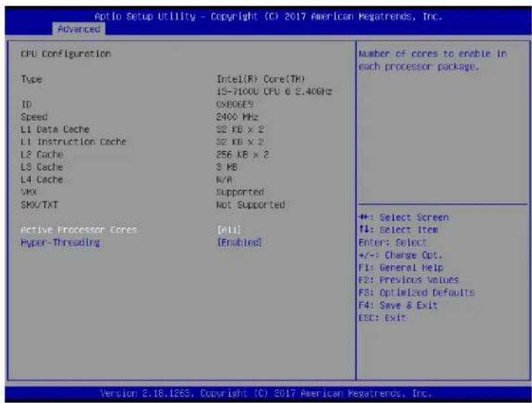This screenshot has width=532, height=403.
Task: Select the Hyper-Threading option
Action: [60, 242]
